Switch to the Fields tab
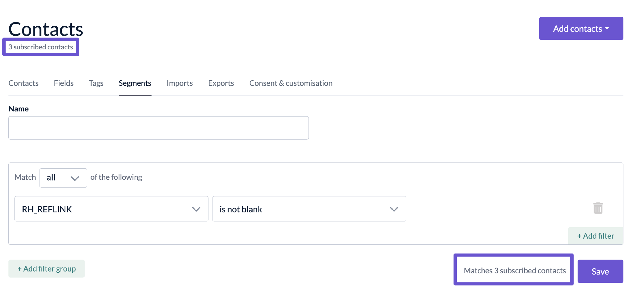 tap(64, 83)
